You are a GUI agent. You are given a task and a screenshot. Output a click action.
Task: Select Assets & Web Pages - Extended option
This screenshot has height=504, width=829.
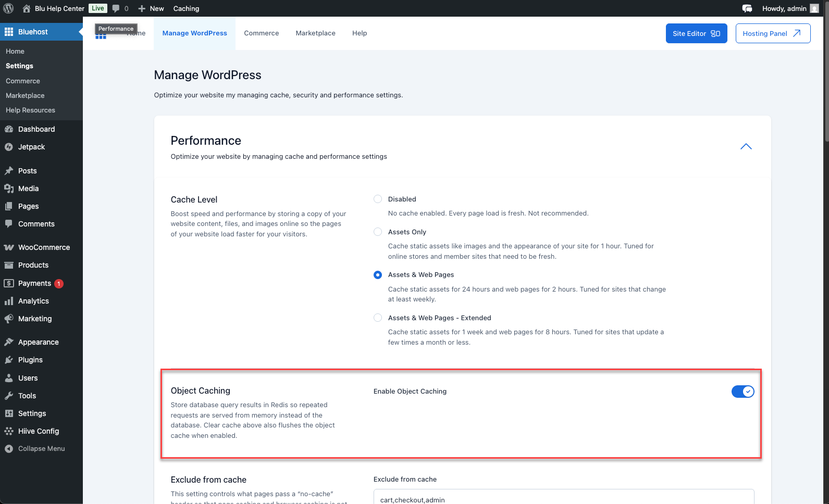click(378, 318)
